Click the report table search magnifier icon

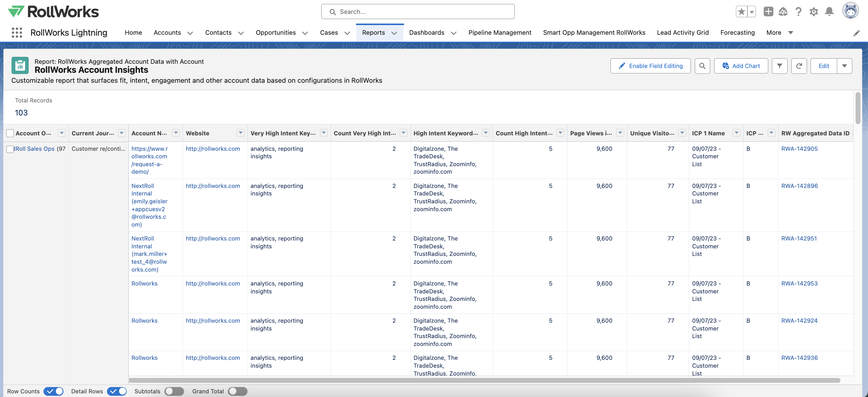point(702,66)
